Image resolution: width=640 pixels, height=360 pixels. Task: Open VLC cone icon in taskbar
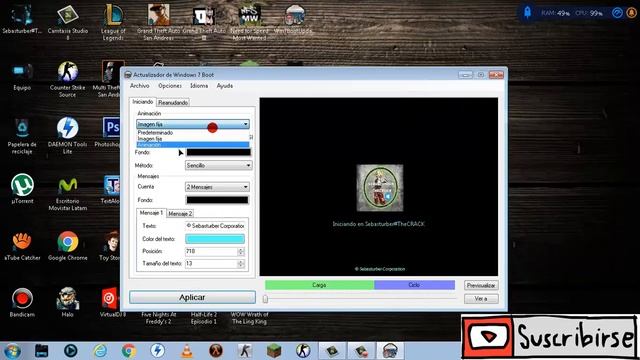pos(187,351)
